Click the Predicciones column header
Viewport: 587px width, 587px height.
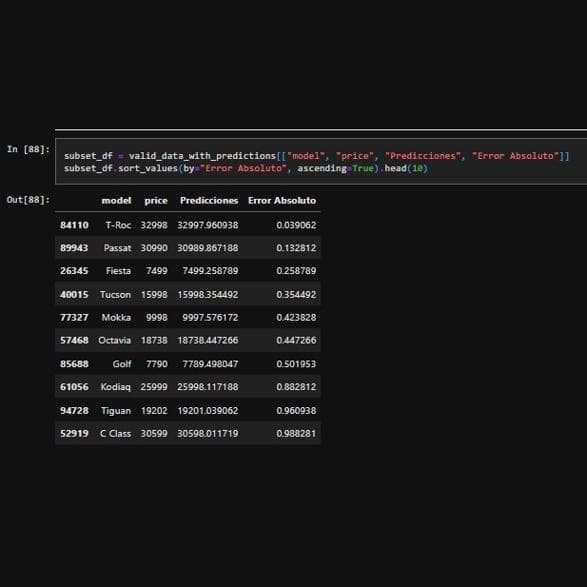(x=209, y=201)
